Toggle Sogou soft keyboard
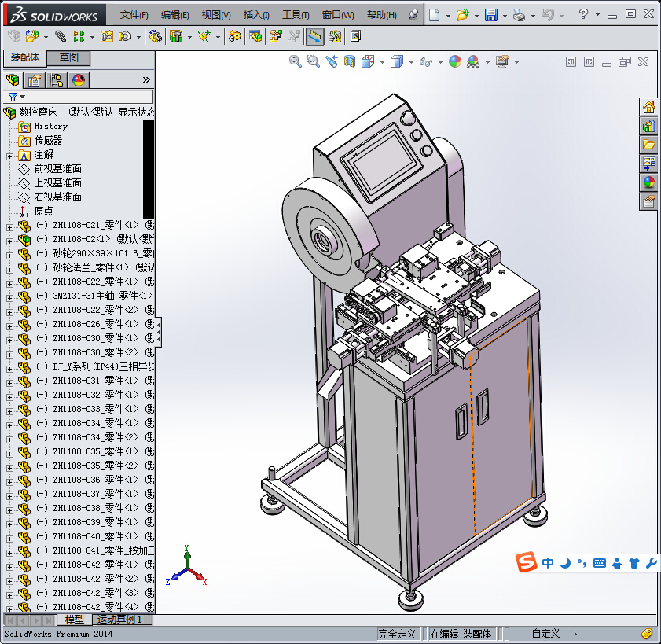This screenshot has height=644, width=661. (x=600, y=563)
